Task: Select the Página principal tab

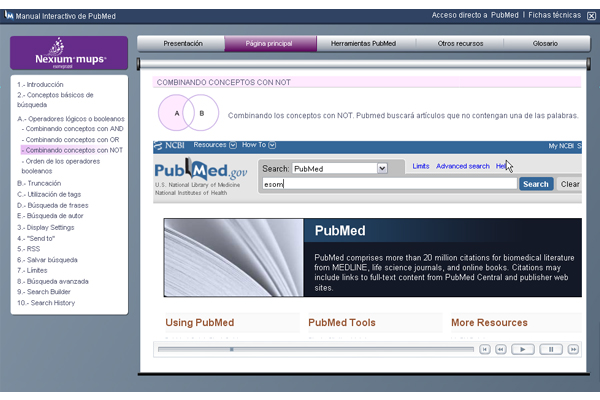Action: coord(269,44)
